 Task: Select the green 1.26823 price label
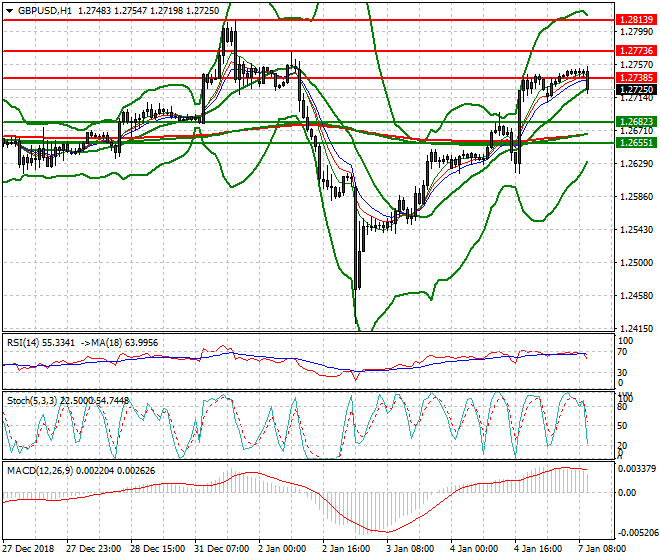636,122
